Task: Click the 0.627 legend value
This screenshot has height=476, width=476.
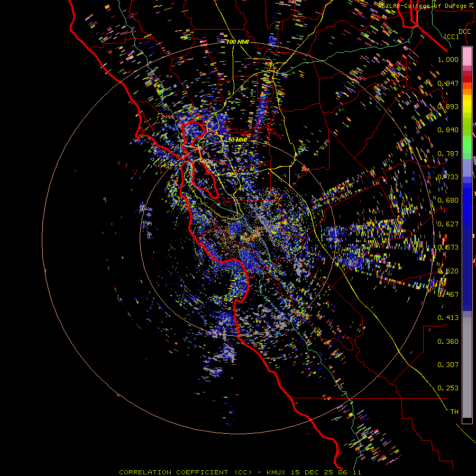Action: pyautogui.click(x=448, y=224)
